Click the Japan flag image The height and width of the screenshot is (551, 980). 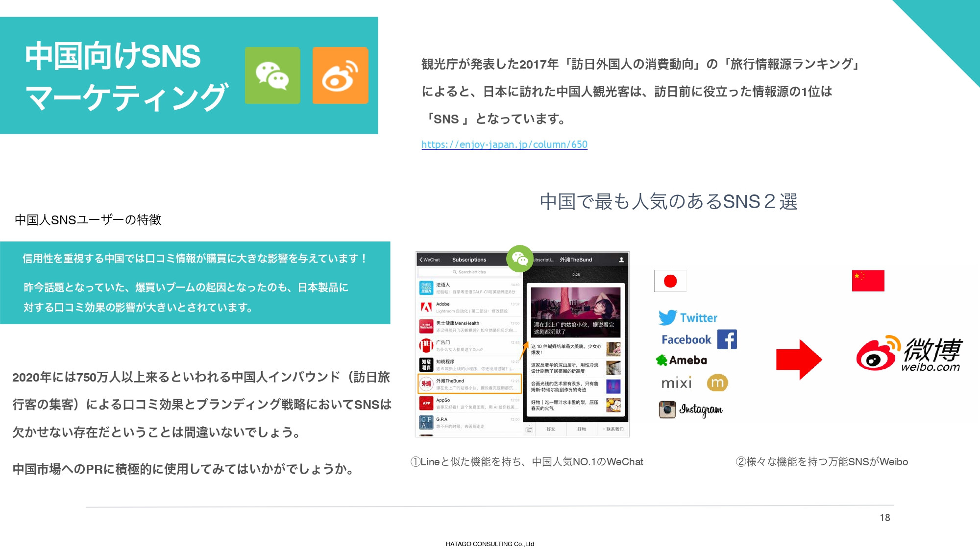(670, 282)
